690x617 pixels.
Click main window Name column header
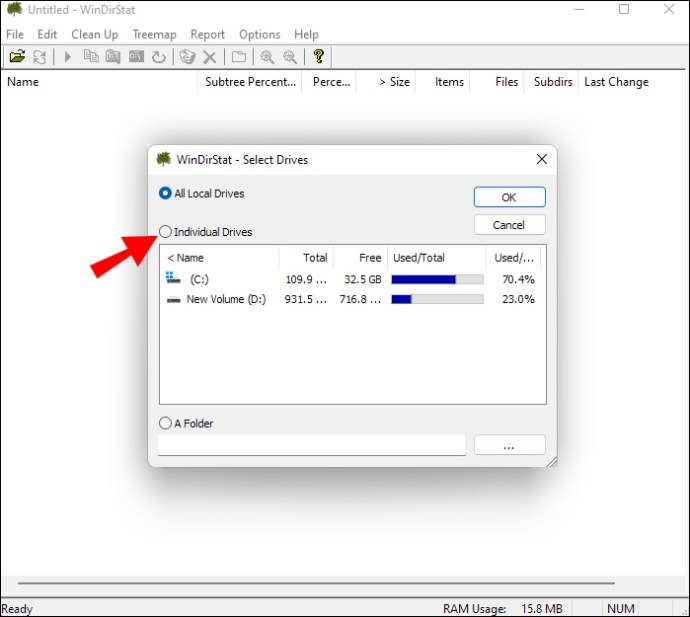(x=99, y=82)
